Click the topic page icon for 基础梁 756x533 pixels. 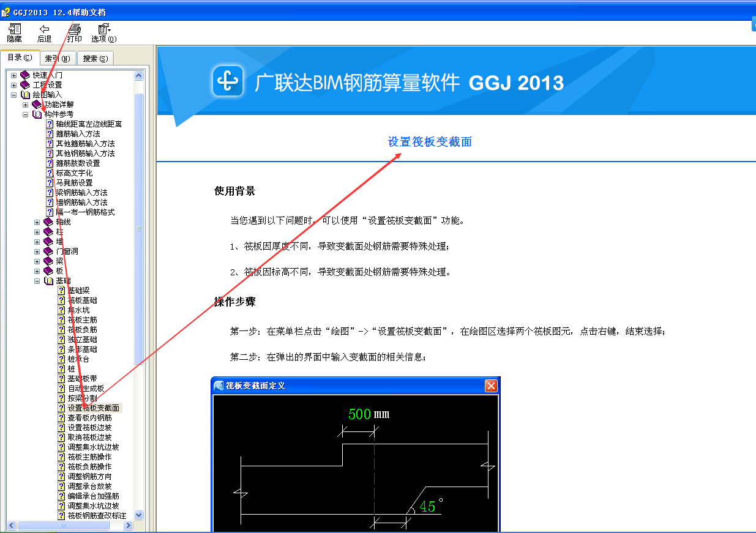[61, 291]
